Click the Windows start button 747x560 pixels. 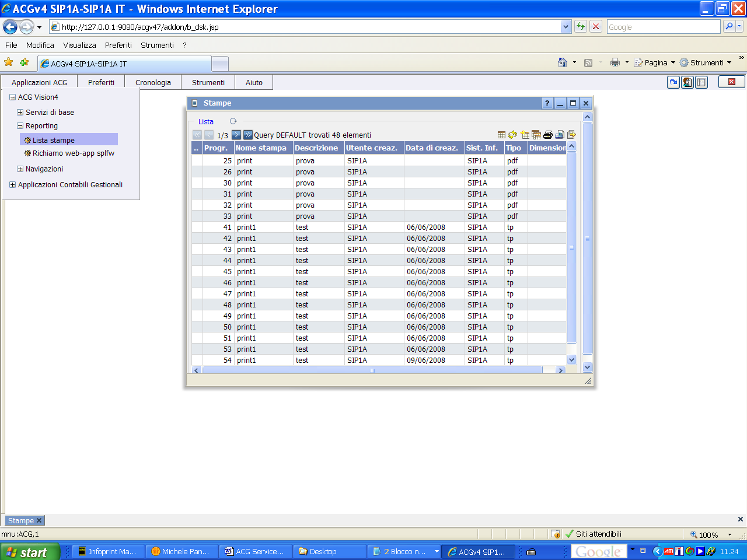[29, 552]
